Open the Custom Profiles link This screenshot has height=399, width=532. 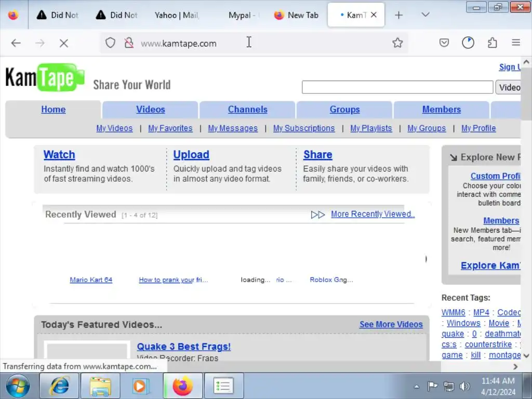(495, 176)
